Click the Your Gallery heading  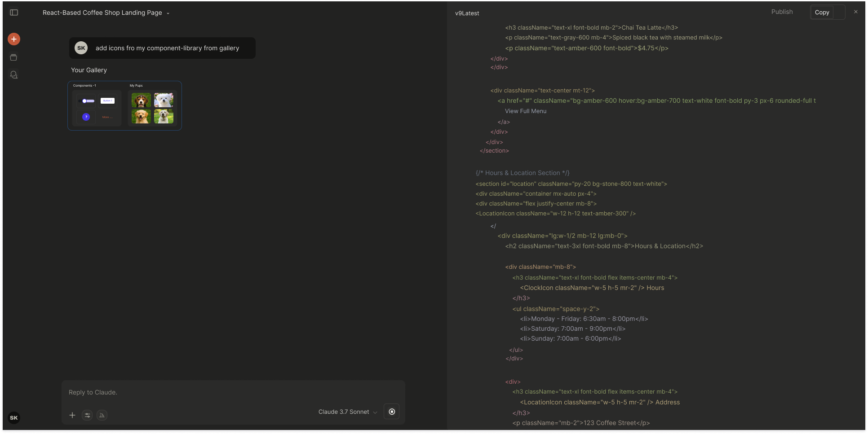coord(89,70)
